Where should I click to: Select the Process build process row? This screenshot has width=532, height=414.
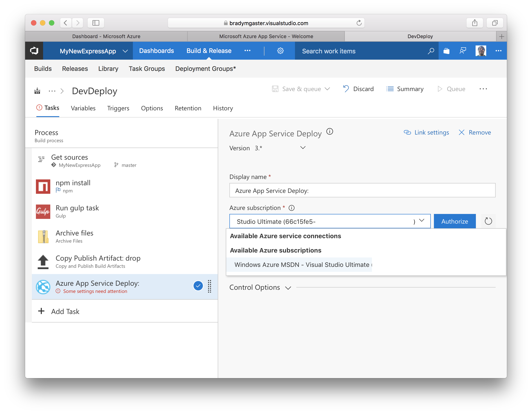[121, 136]
